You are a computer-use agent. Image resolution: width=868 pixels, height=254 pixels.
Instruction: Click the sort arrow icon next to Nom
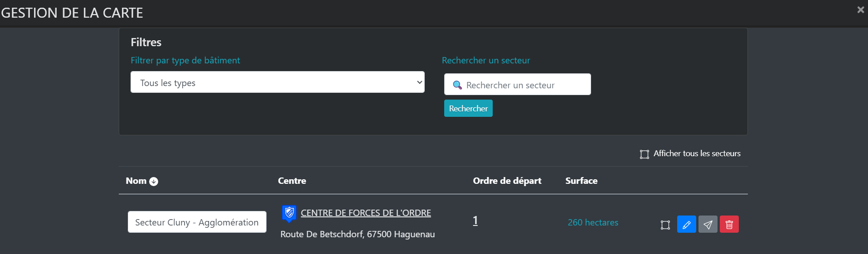pyautogui.click(x=154, y=182)
